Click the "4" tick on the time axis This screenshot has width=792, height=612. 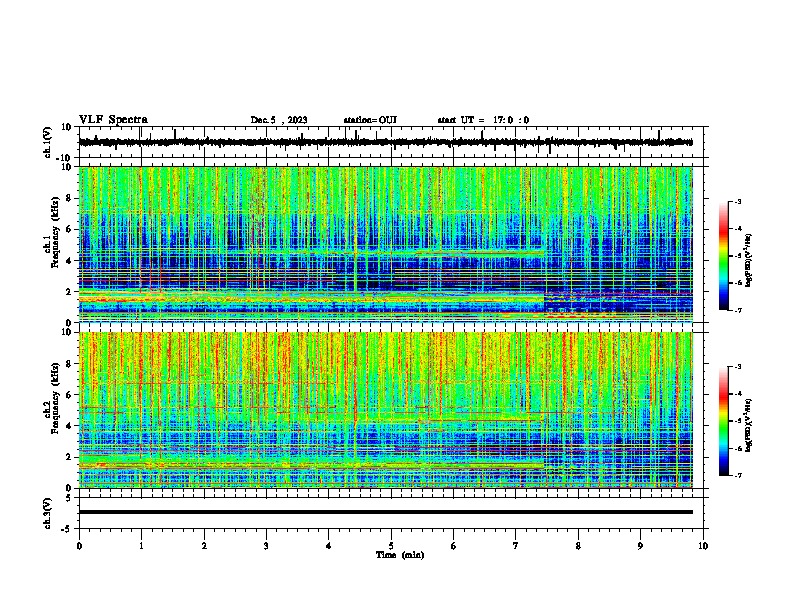(328, 546)
